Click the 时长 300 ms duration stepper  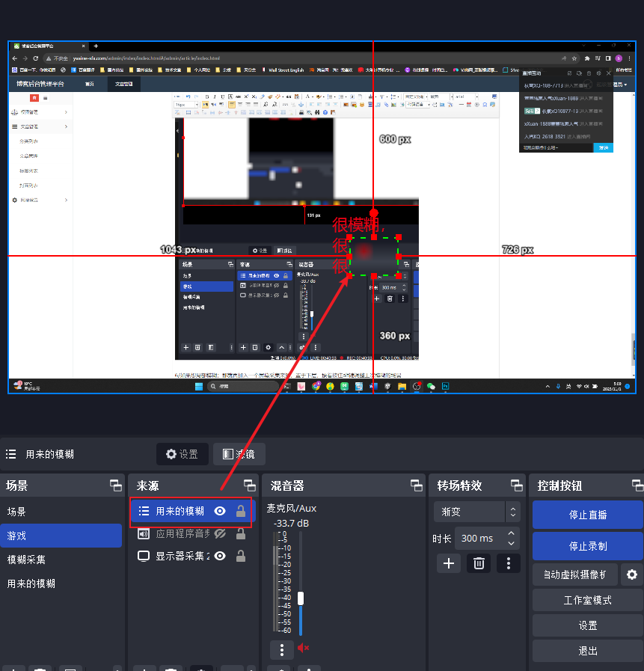click(512, 538)
